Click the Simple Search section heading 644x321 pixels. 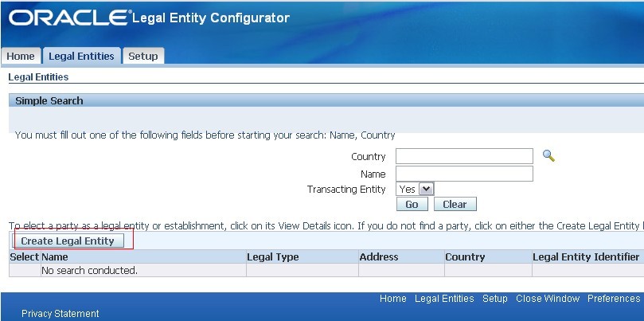click(49, 100)
